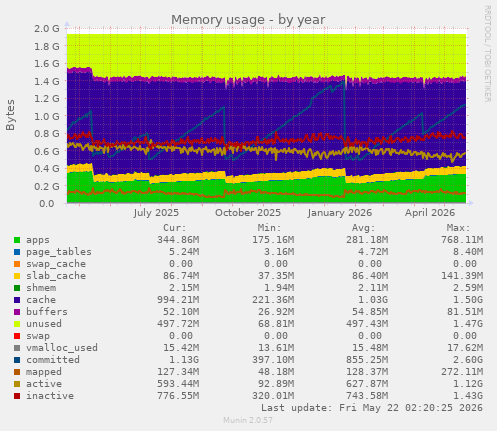Image resolution: width=497 pixels, height=431 pixels.
Task: Click the '1.0 G' y-axis tick label
Action: 47,116
